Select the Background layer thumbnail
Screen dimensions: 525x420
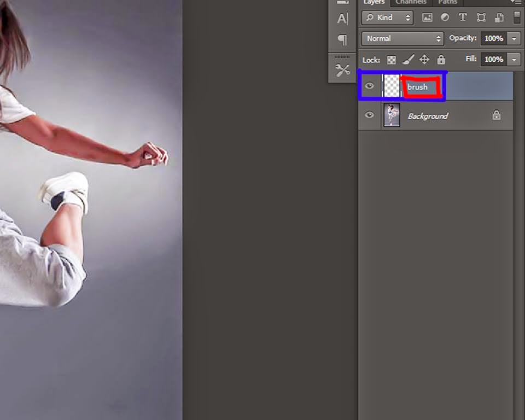pos(392,115)
